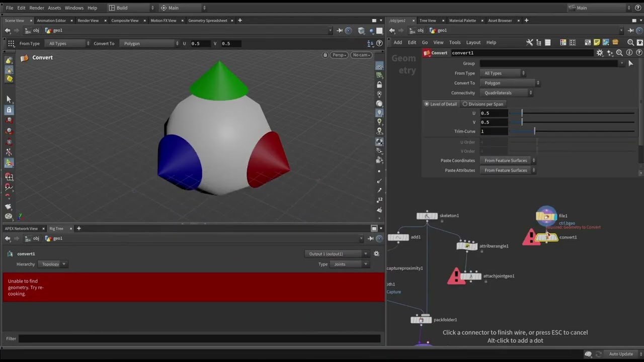Open the Persp viewport dropdown
This screenshot has width=644, height=362.
(x=339, y=55)
